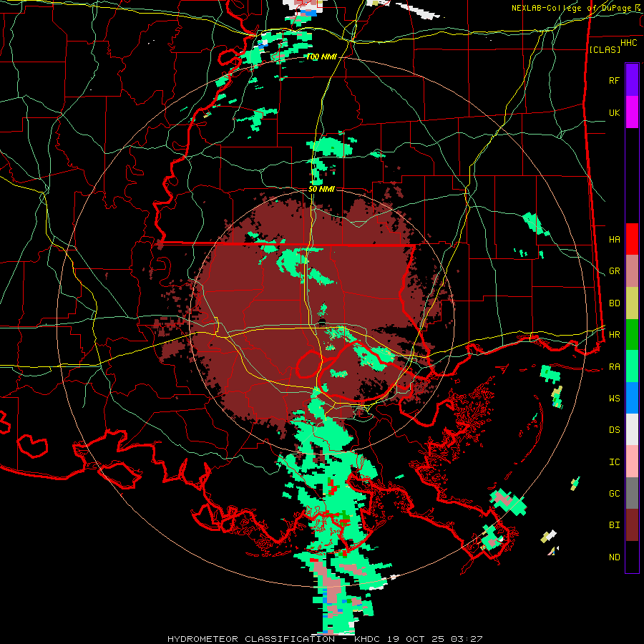Click the 100 NMI range ring label

[x=321, y=57]
